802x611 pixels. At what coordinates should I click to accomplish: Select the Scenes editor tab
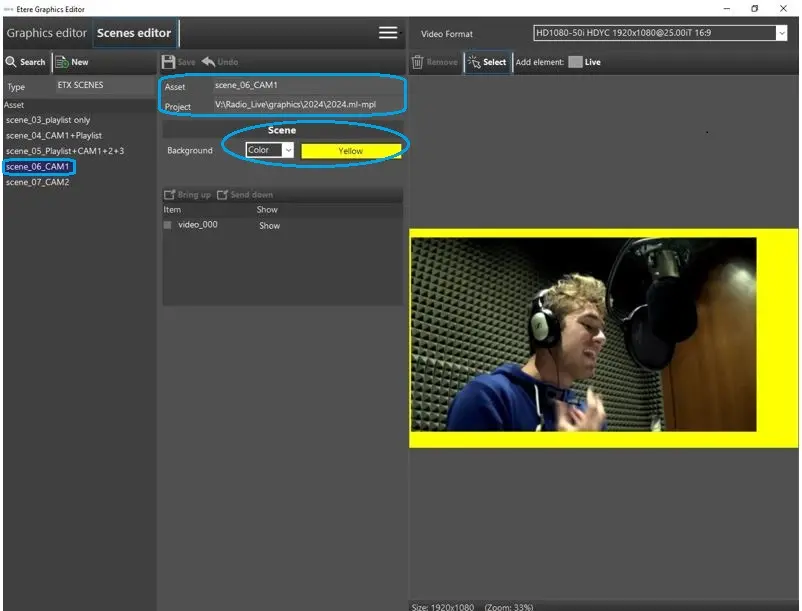click(x=134, y=33)
